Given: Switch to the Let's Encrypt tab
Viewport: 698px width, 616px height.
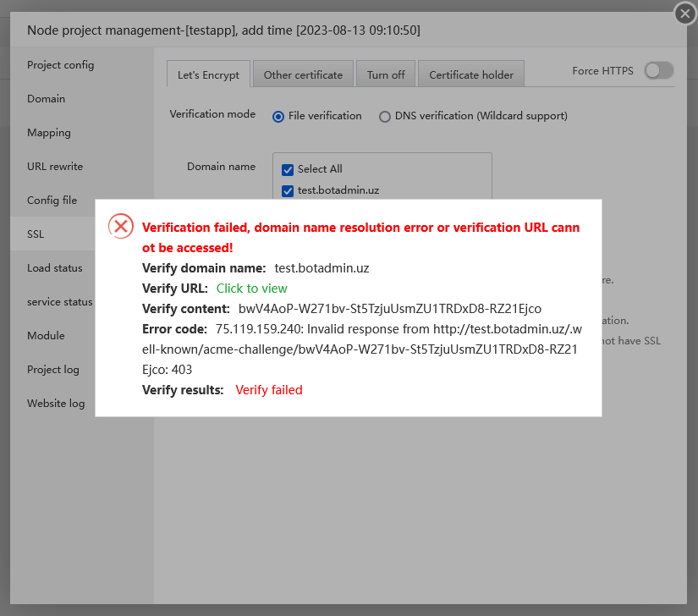Looking at the screenshot, I should click(208, 74).
